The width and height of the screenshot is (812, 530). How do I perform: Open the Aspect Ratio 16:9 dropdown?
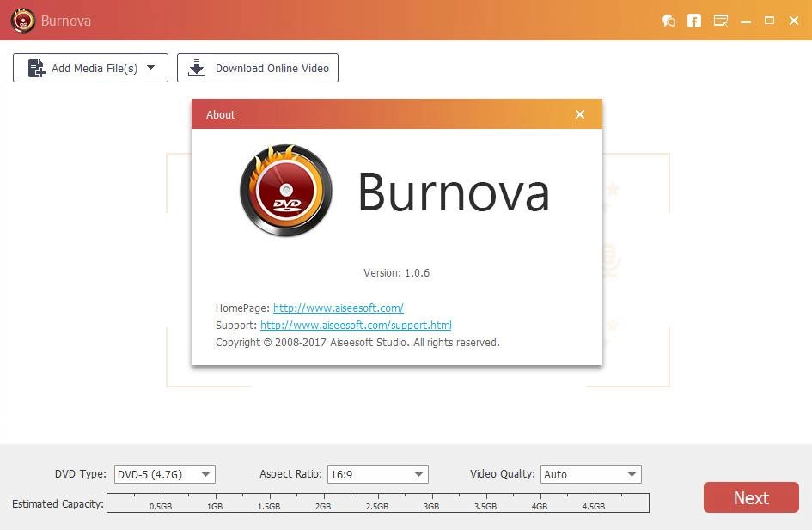point(377,474)
